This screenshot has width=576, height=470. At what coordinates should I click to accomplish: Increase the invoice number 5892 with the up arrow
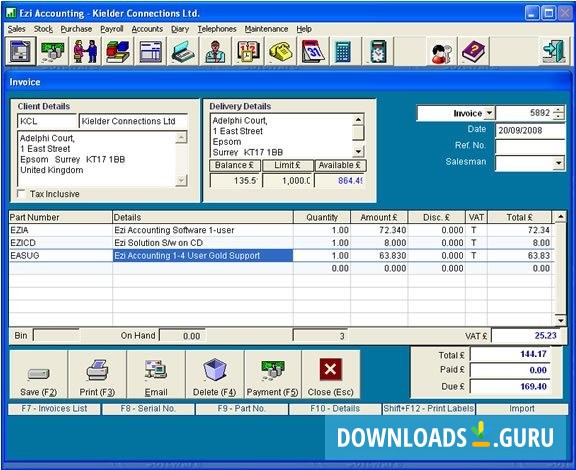pos(559,109)
